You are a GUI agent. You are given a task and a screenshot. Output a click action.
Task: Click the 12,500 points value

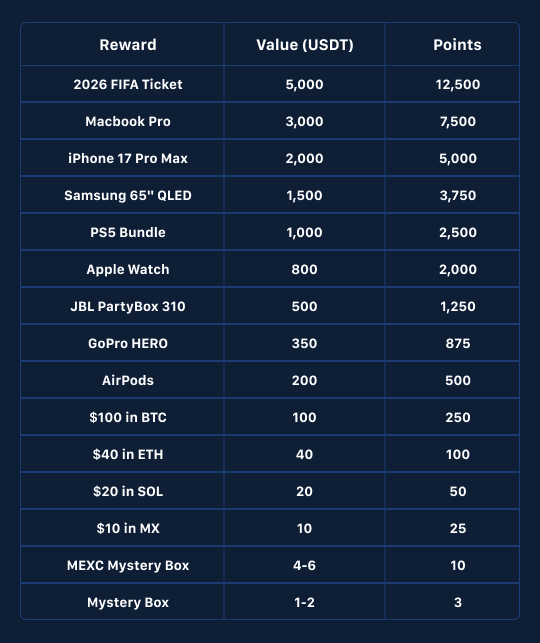(x=458, y=84)
